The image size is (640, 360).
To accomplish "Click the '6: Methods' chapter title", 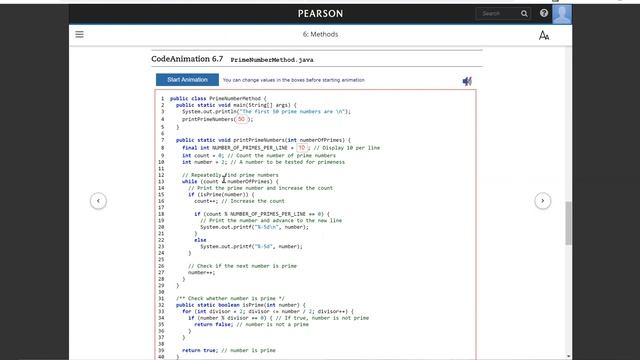I will [320, 35].
